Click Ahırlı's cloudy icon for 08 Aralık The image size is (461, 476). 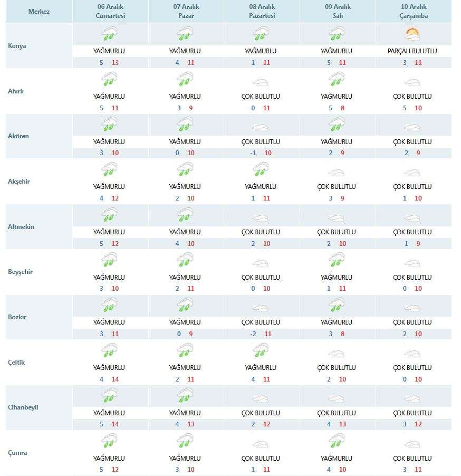click(x=261, y=82)
